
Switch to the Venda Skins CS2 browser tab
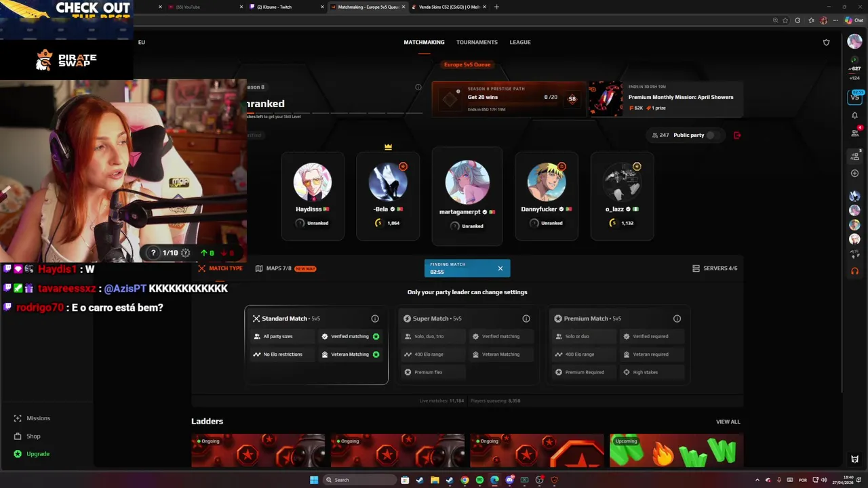point(449,7)
